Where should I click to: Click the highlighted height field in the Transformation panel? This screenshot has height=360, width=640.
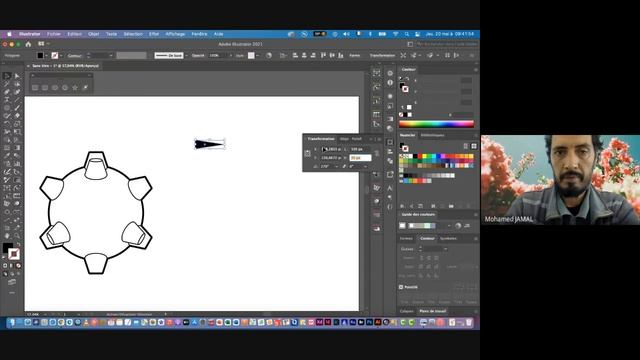pos(360,158)
